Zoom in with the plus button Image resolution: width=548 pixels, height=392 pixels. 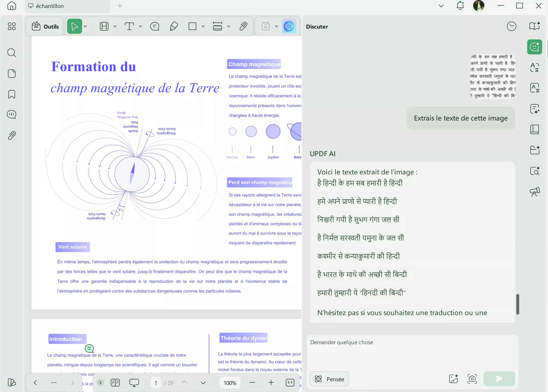click(x=271, y=383)
